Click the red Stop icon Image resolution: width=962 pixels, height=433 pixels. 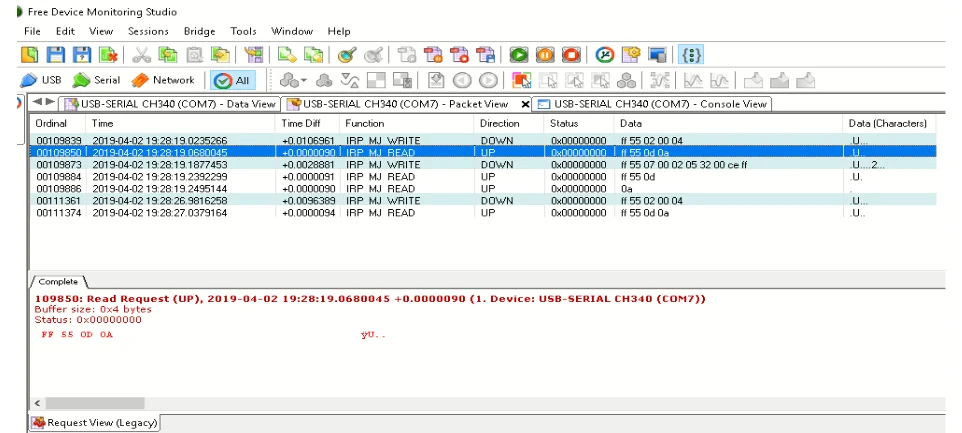pos(571,55)
